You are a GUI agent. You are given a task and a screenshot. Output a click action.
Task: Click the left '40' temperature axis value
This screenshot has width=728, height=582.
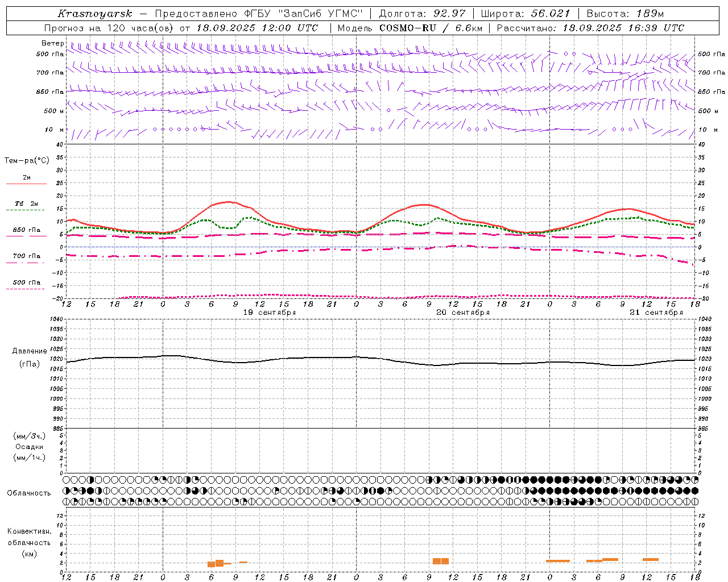(60, 144)
